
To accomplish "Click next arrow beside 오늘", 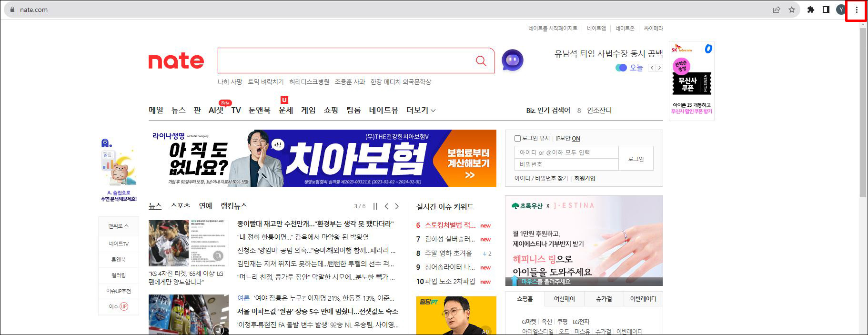I will (659, 68).
